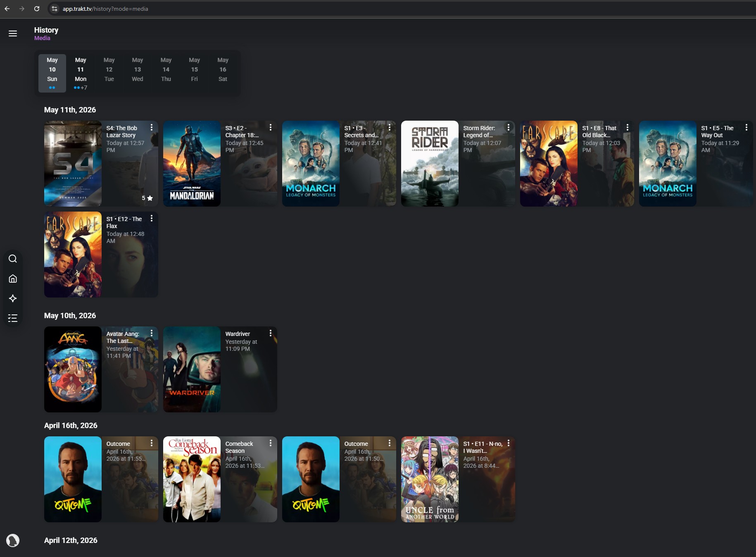Viewport: 756px width, 557px height.
Task: Open options menu for Wardriver card
Action: [271, 333]
